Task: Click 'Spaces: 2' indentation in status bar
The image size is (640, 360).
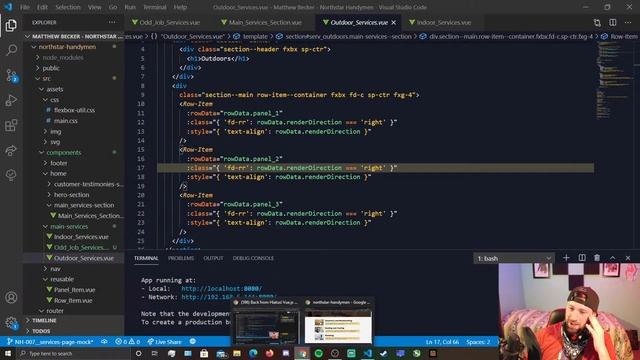Action: pyautogui.click(x=478, y=342)
